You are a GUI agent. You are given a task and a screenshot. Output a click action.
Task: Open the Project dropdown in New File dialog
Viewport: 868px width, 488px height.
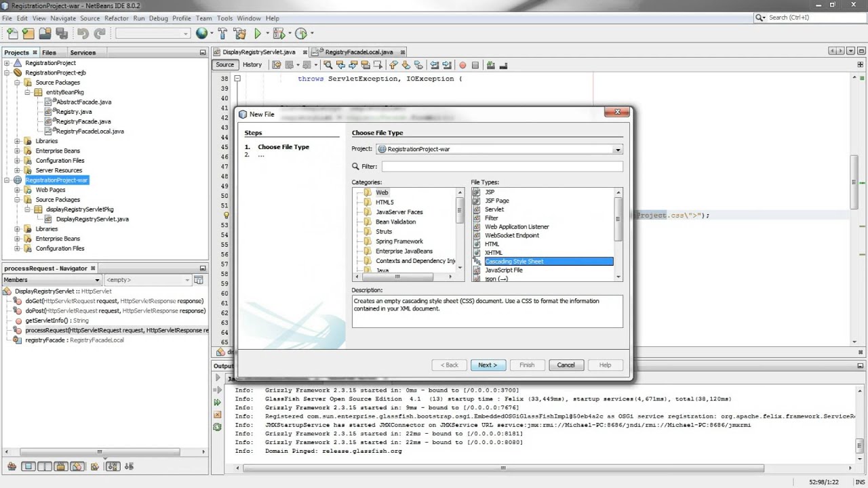click(617, 149)
